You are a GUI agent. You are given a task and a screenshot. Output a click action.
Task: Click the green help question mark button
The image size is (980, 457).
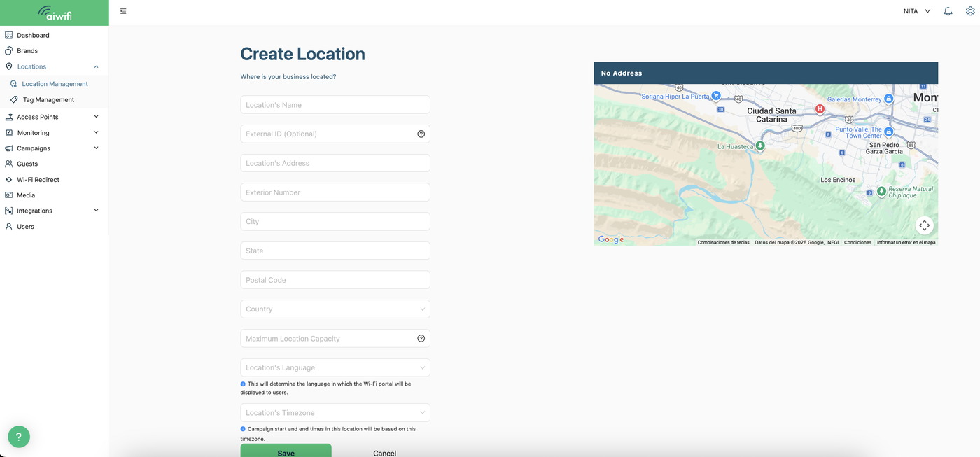(x=19, y=437)
